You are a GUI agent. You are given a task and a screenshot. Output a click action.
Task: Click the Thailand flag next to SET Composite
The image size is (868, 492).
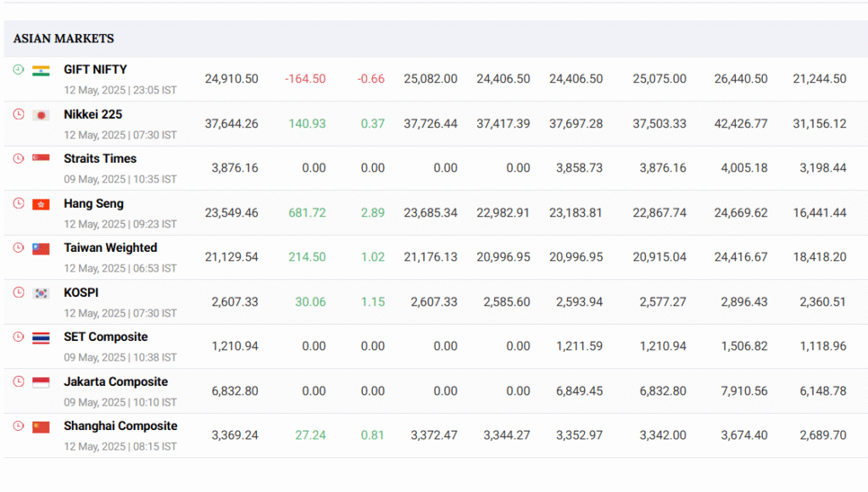click(41, 338)
